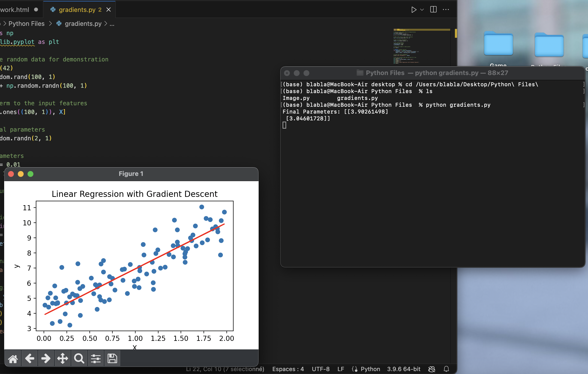Close the gradients.py tab
This screenshot has width=588, height=374.
(109, 10)
